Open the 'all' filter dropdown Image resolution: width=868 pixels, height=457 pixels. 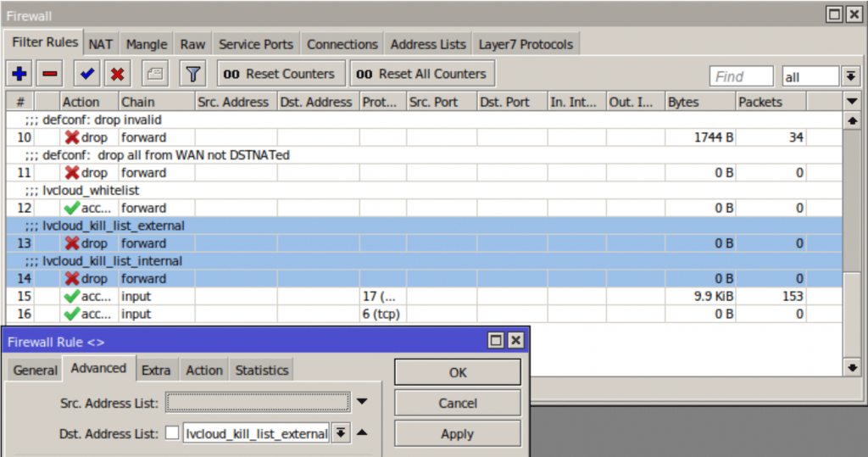pyautogui.click(x=850, y=77)
